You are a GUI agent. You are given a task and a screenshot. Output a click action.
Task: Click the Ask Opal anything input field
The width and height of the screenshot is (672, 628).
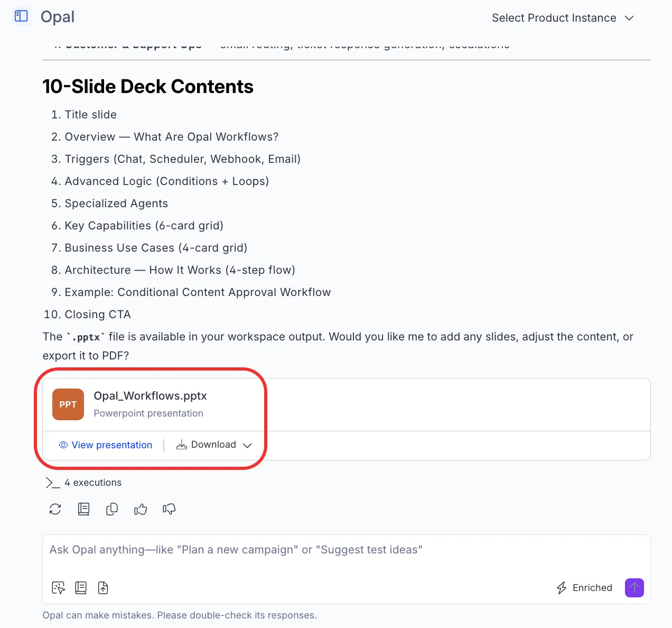coord(346,550)
